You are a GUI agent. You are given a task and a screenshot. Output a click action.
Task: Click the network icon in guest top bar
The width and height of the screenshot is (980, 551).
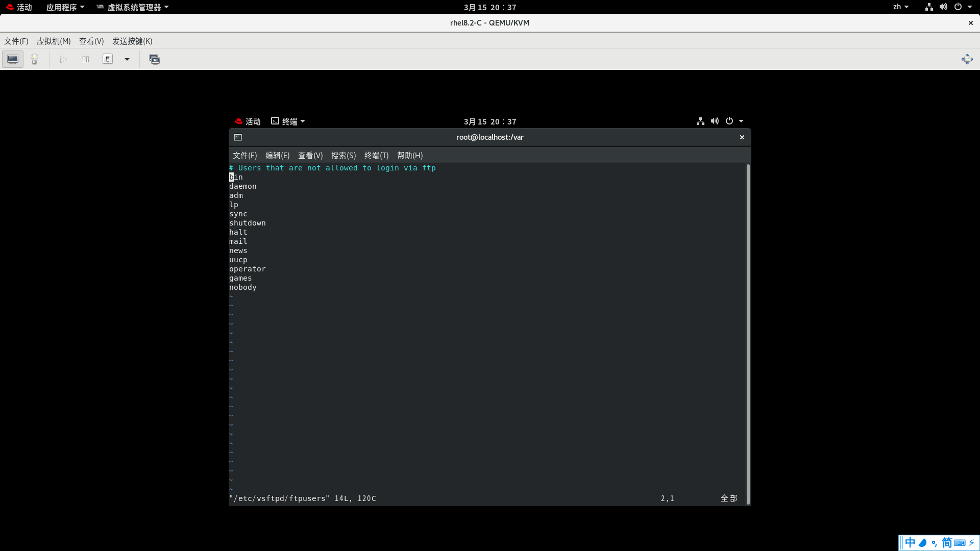pyautogui.click(x=700, y=121)
